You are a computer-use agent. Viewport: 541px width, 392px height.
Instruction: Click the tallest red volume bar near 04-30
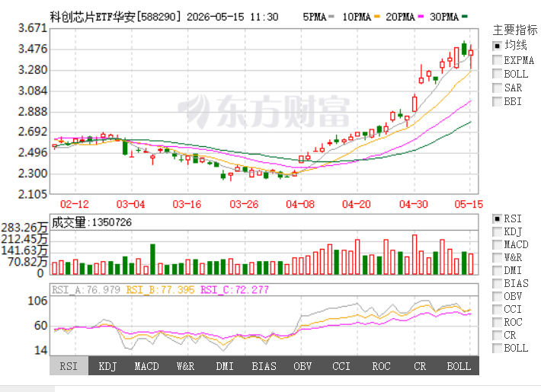click(x=415, y=255)
